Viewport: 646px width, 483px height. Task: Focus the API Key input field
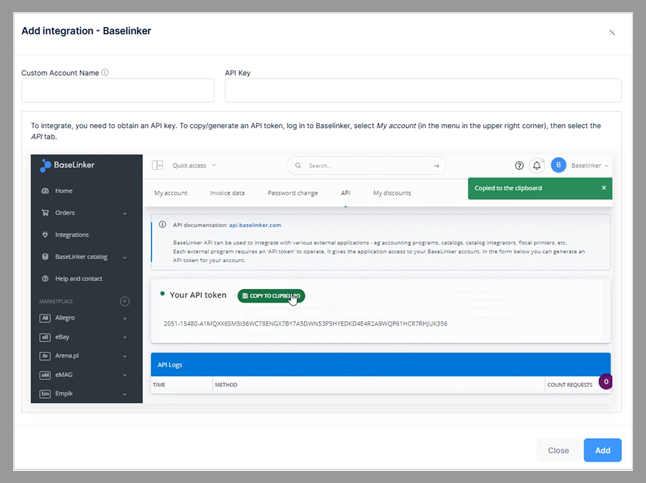click(423, 90)
